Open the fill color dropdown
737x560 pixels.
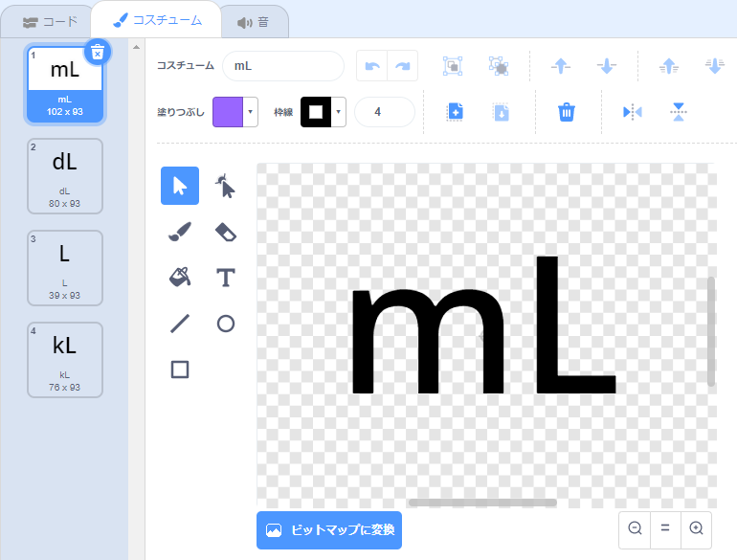(251, 112)
